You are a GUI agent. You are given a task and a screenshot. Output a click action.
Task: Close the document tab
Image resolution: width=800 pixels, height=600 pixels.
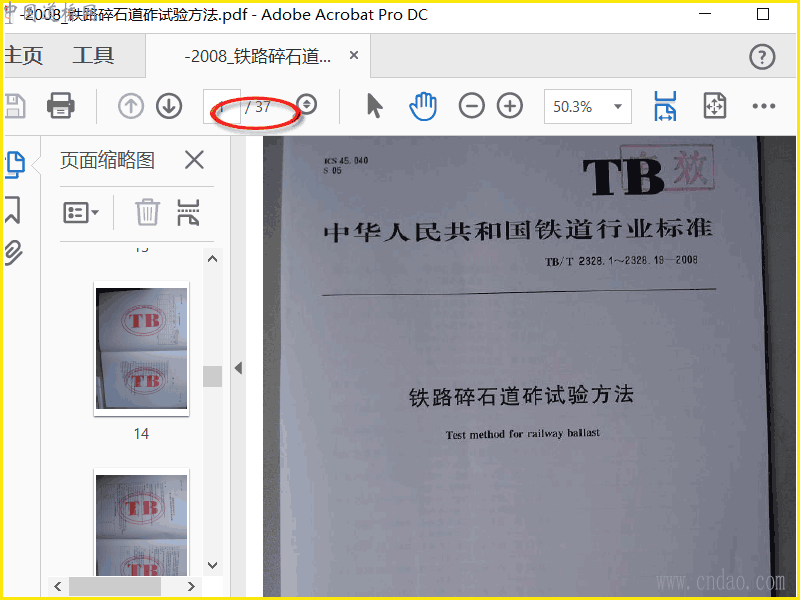pyautogui.click(x=354, y=55)
